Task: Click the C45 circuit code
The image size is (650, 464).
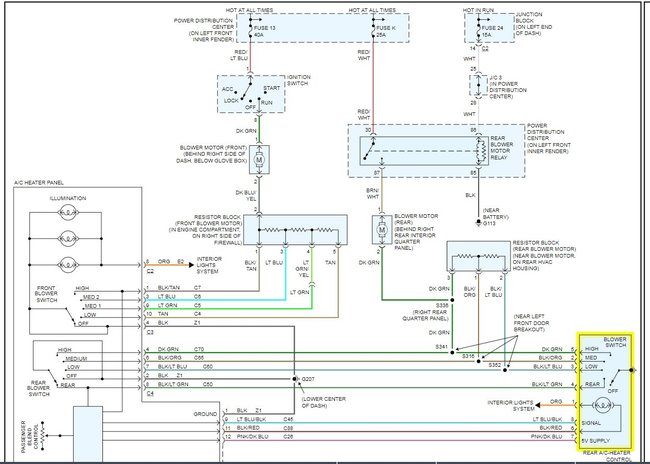Action: click(289, 419)
